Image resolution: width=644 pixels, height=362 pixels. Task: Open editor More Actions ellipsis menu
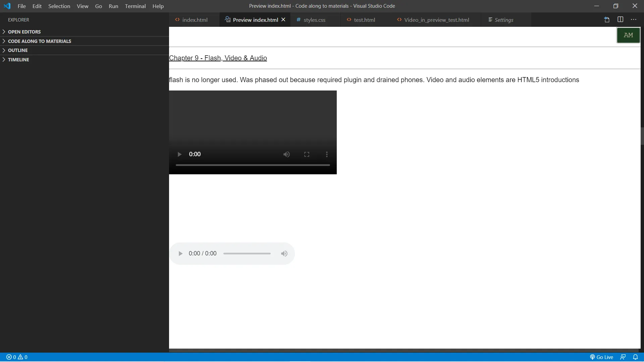pyautogui.click(x=634, y=19)
